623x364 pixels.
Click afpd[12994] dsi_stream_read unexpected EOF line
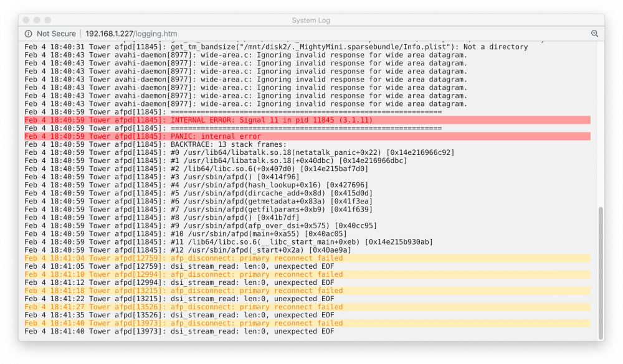tap(179, 282)
